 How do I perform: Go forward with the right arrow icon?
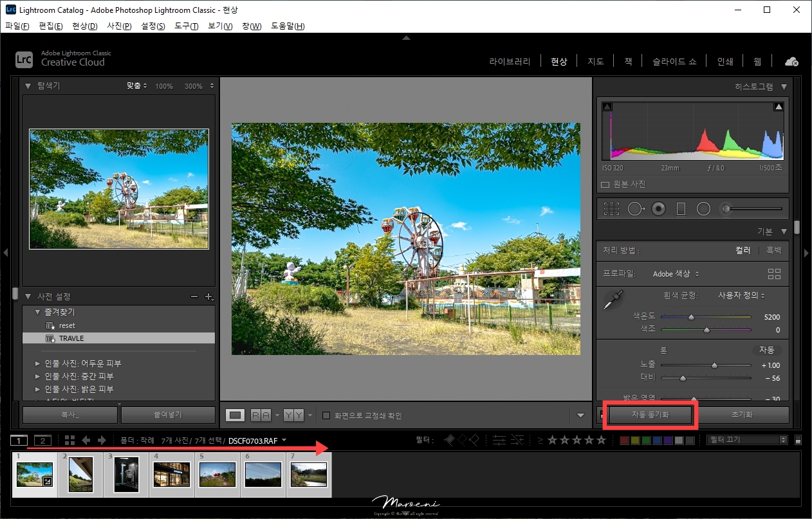101,441
